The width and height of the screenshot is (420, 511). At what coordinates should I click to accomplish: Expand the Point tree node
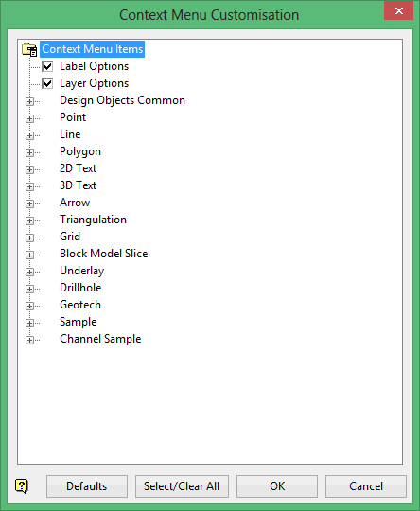tap(29, 118)
